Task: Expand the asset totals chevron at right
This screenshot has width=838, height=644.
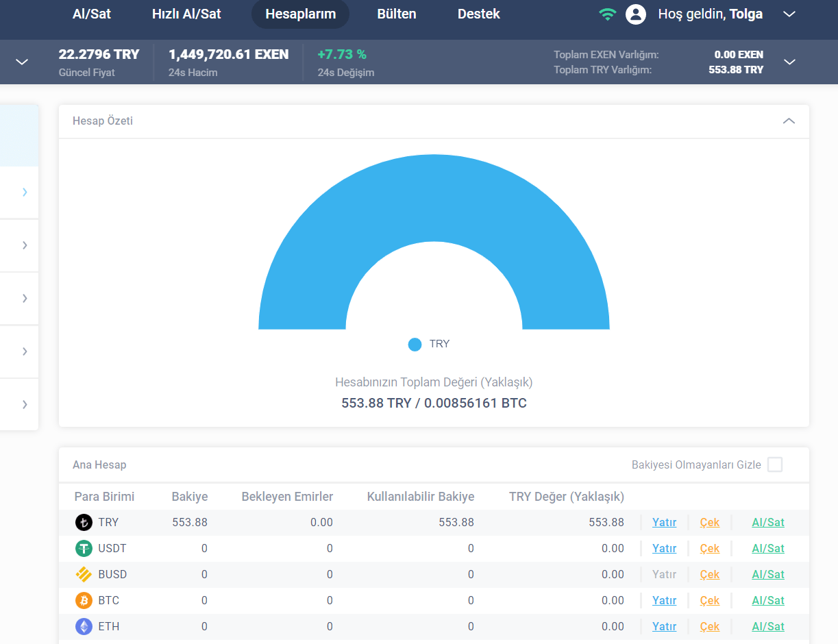Action: tap(789, 62)
